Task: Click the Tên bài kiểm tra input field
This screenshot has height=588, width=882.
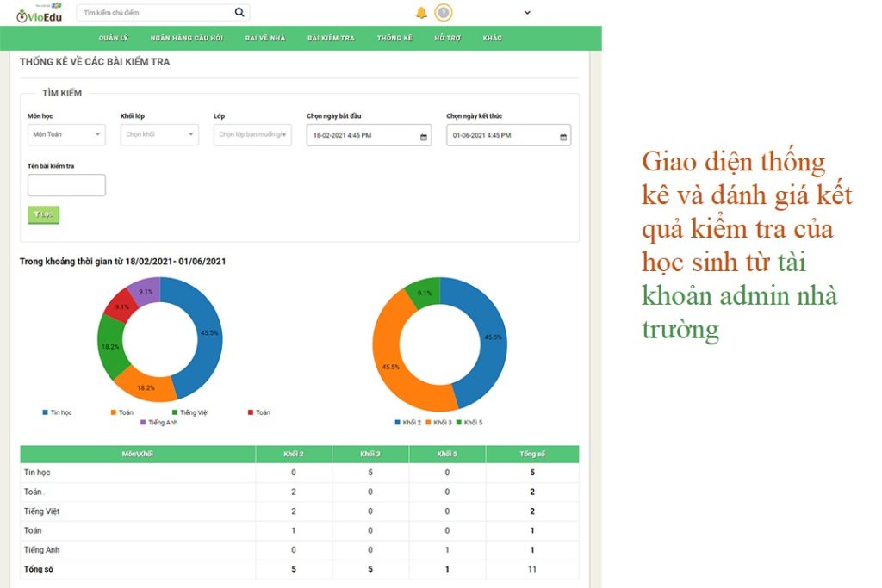Action: click(x=66, y=185)
